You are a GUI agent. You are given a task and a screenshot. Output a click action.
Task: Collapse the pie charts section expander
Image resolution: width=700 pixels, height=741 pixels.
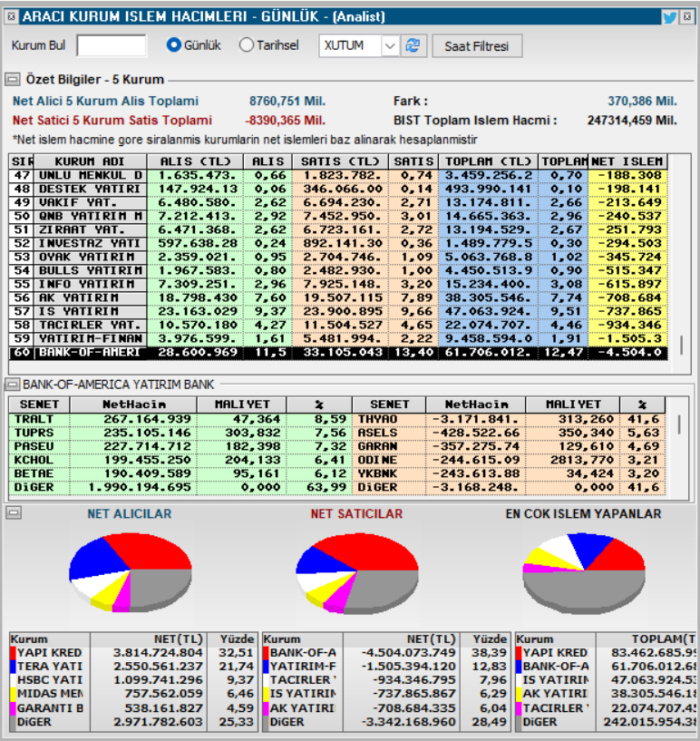[14, 512]
